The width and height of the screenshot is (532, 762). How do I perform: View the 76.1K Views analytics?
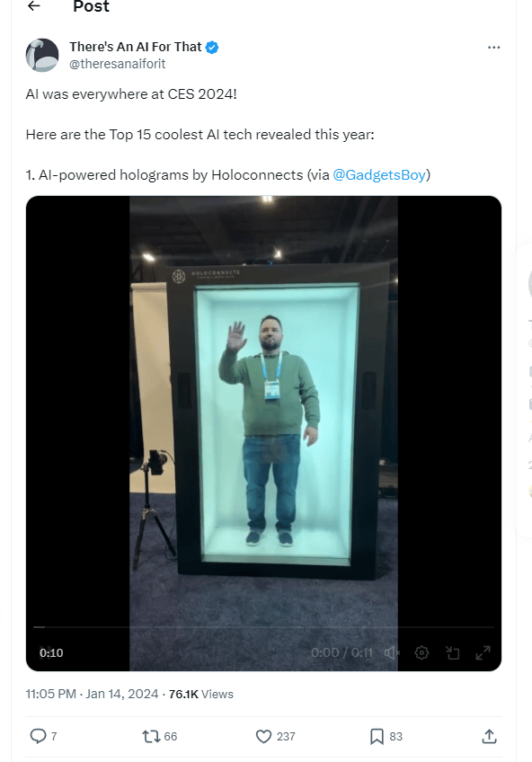[x=201, y=694]
